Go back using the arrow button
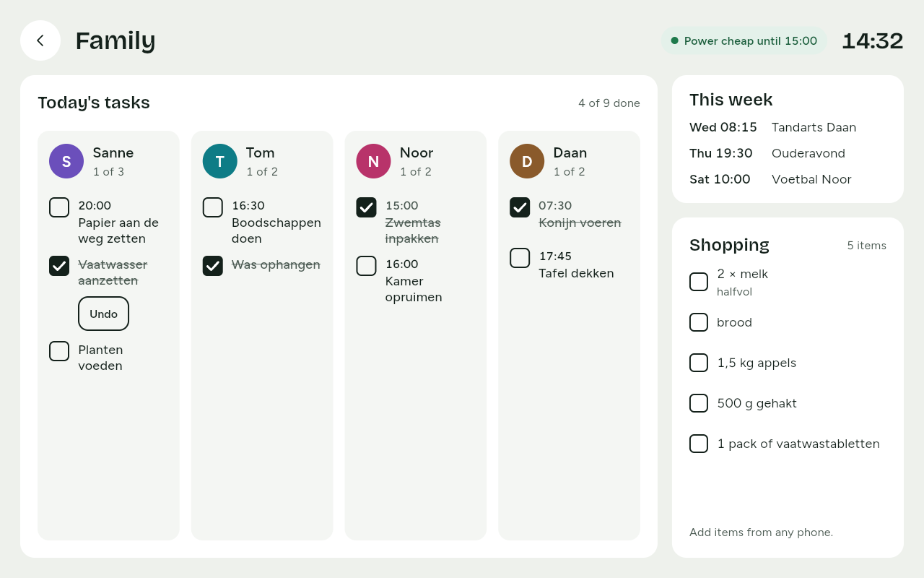This screenshot has width=924, height=578. (40, 40)
